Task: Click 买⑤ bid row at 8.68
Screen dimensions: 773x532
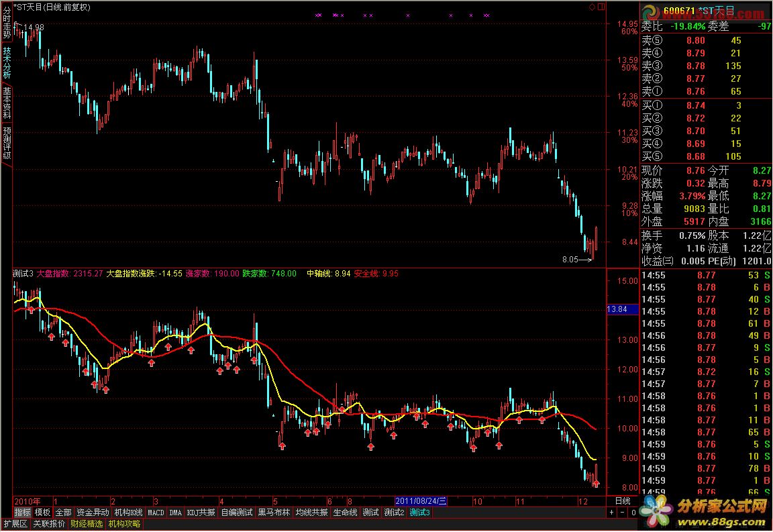Action: pos(706,156)
